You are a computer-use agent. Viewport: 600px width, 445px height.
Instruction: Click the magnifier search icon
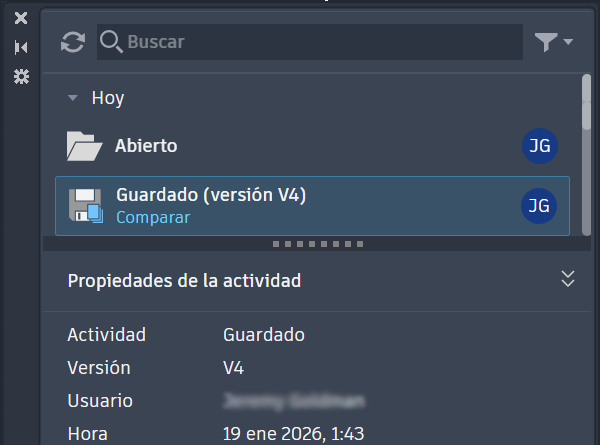(x=111, y=42)
